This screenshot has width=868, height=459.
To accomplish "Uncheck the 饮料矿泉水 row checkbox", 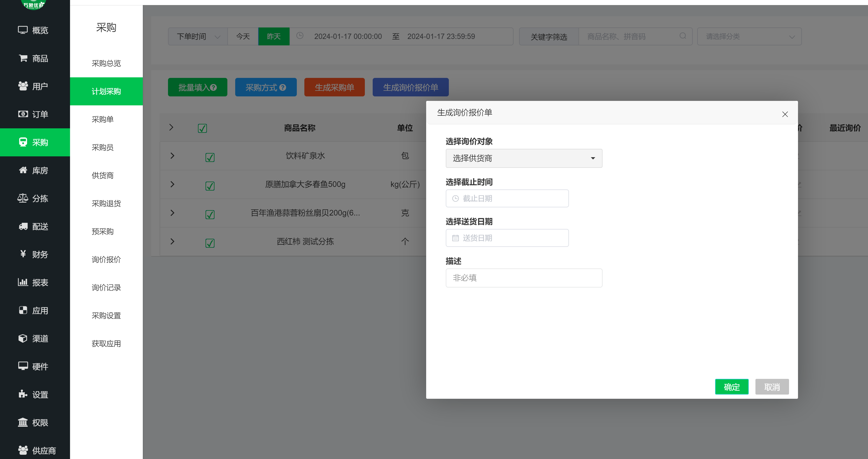I will (210, 157).
